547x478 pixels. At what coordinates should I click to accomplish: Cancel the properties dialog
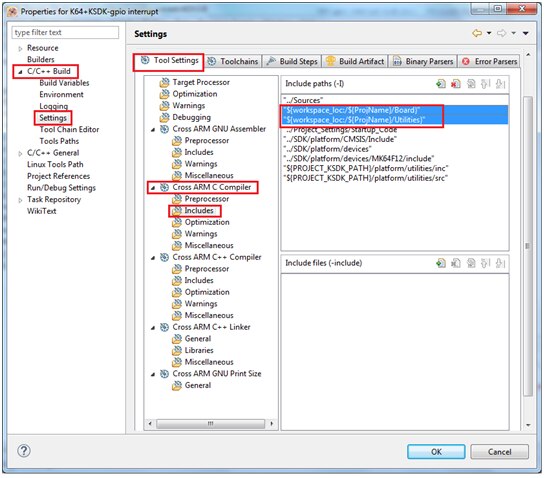(499, 452)
